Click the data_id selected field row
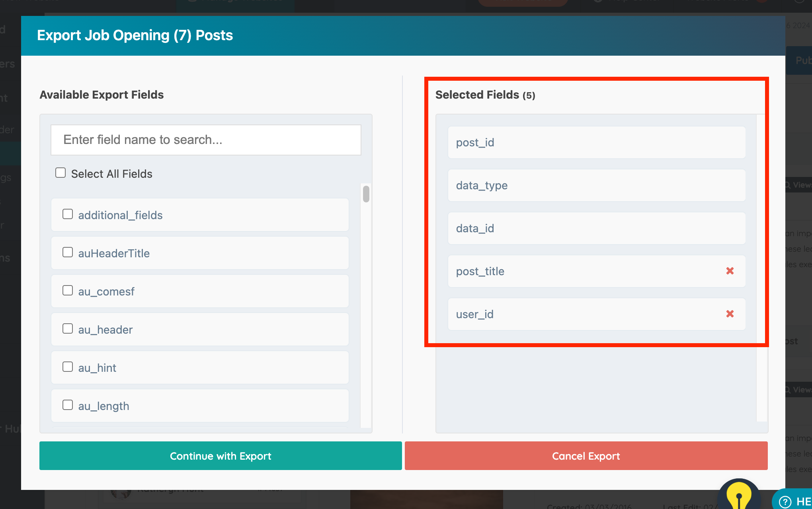The image size is (812, 509). (596, 228)
